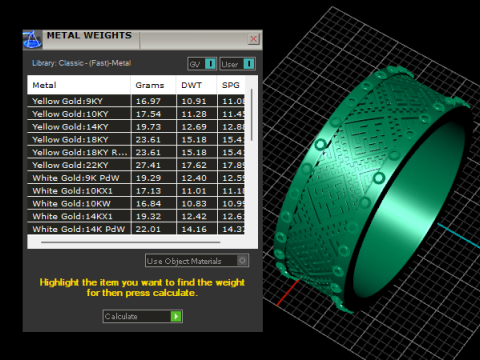The width and height of the screenshot is (480, 360).
Task: Click DWT value 10.91
Action: click(194, 101)
